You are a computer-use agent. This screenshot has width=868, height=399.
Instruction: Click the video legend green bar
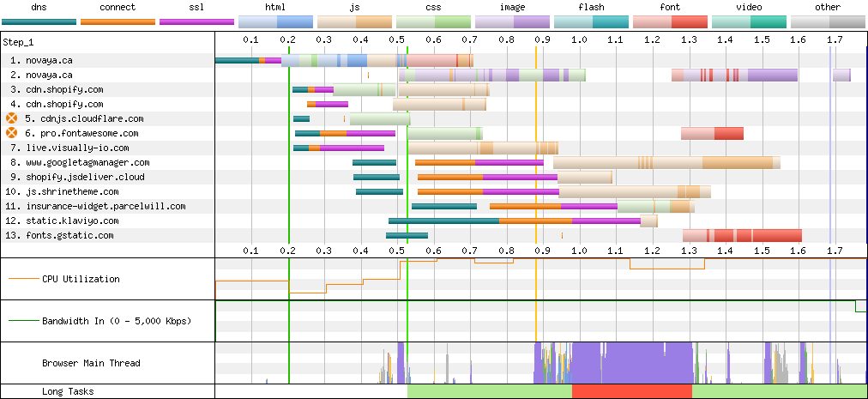coord(749,21)
